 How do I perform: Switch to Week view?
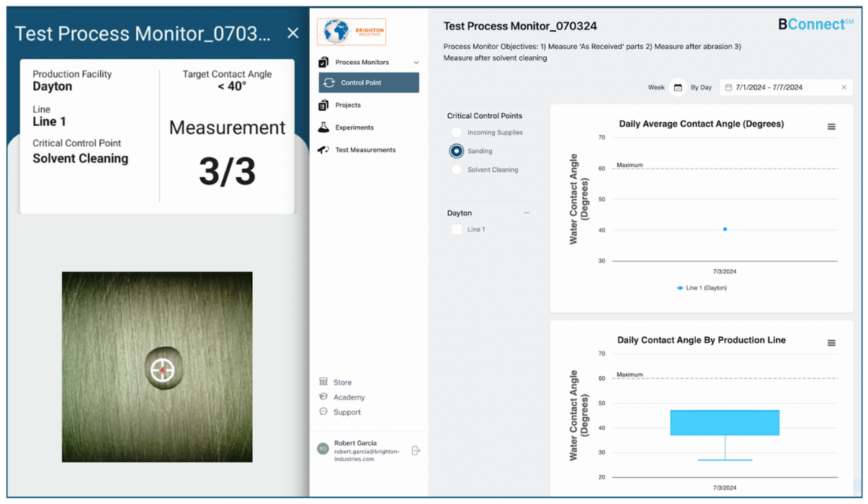[x=656, y=86]
